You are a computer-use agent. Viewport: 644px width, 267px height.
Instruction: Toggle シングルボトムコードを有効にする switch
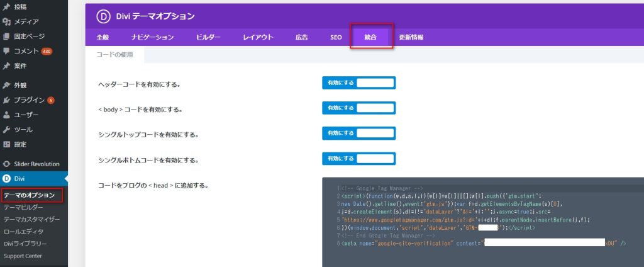point(358,159)
